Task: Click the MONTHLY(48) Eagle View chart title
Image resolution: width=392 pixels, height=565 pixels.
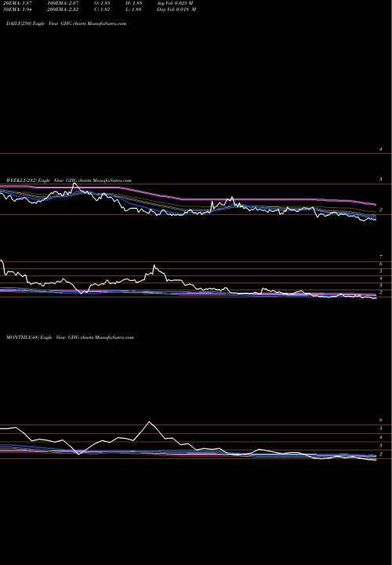Action: click(70, 337)
